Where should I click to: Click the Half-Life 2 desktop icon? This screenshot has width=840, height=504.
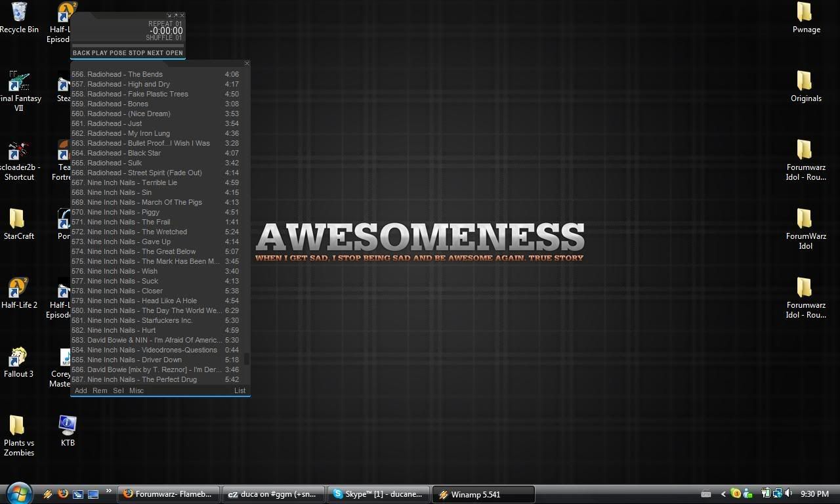click(18, 293)
